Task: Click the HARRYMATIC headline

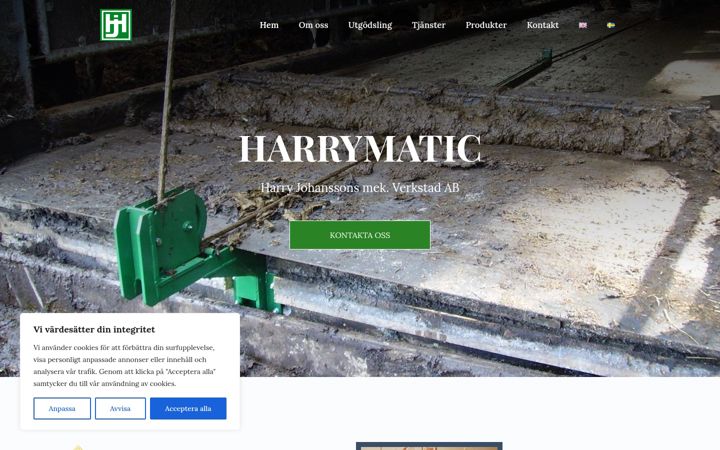Action: point(360,148)
